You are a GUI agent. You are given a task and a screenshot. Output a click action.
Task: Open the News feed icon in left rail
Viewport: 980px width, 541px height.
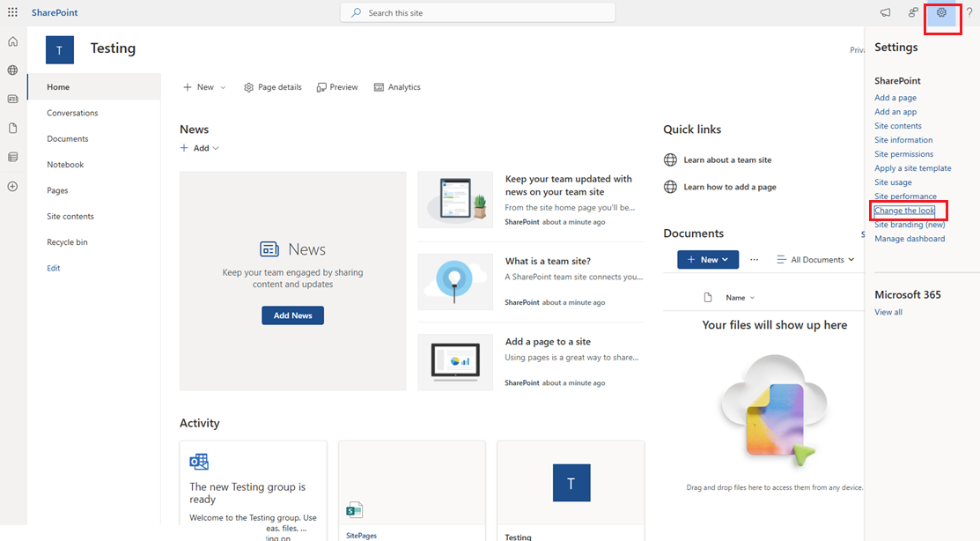[12, 99]
